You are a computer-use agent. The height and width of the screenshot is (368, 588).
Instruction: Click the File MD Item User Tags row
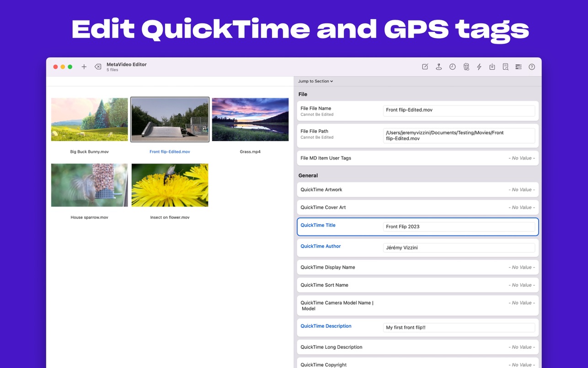coord(417,158)
